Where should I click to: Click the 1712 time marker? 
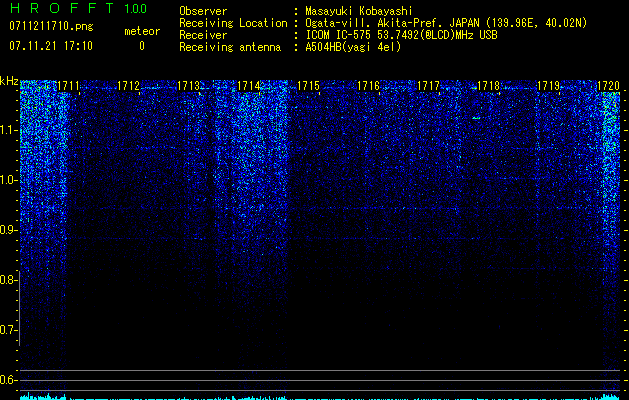coord(128,86)
